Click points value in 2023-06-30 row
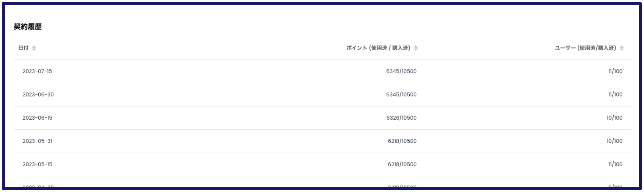The height and width of the screenshot is (192, 644). [401, 94]
